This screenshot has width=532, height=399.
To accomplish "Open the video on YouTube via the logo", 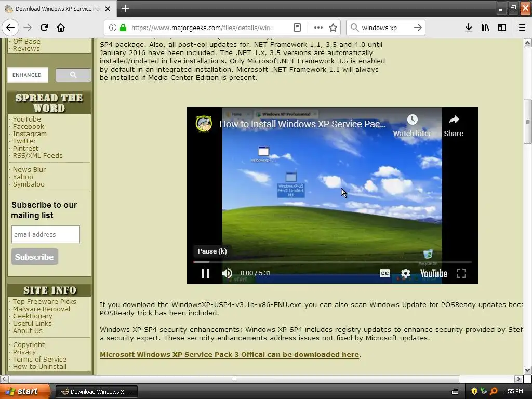I will pos(434,273).
